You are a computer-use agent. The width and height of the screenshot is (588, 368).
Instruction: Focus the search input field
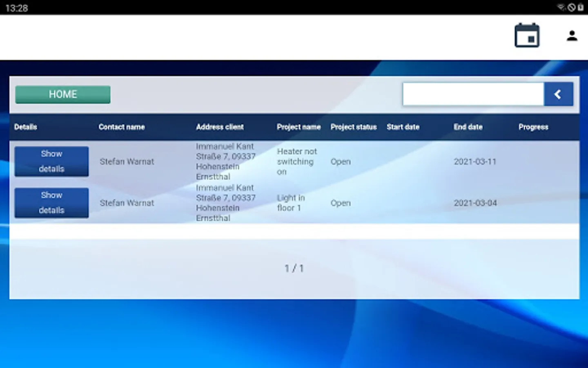[x=473, y=94]
